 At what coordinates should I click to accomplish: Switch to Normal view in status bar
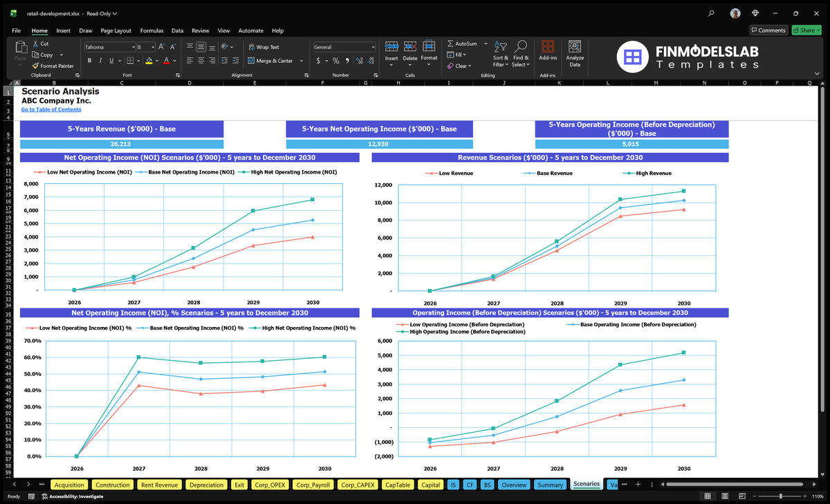coord(707,496)
